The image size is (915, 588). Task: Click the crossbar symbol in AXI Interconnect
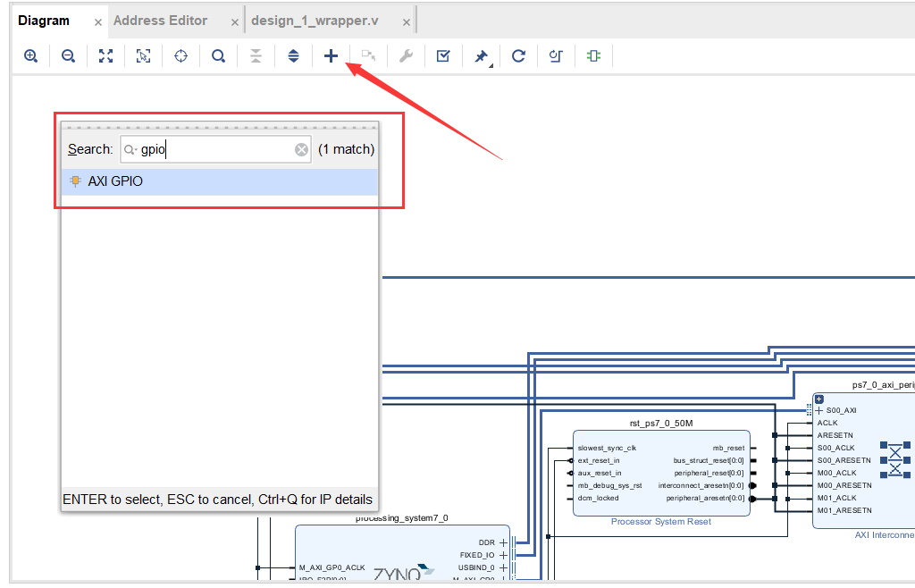tap(895, 460)
